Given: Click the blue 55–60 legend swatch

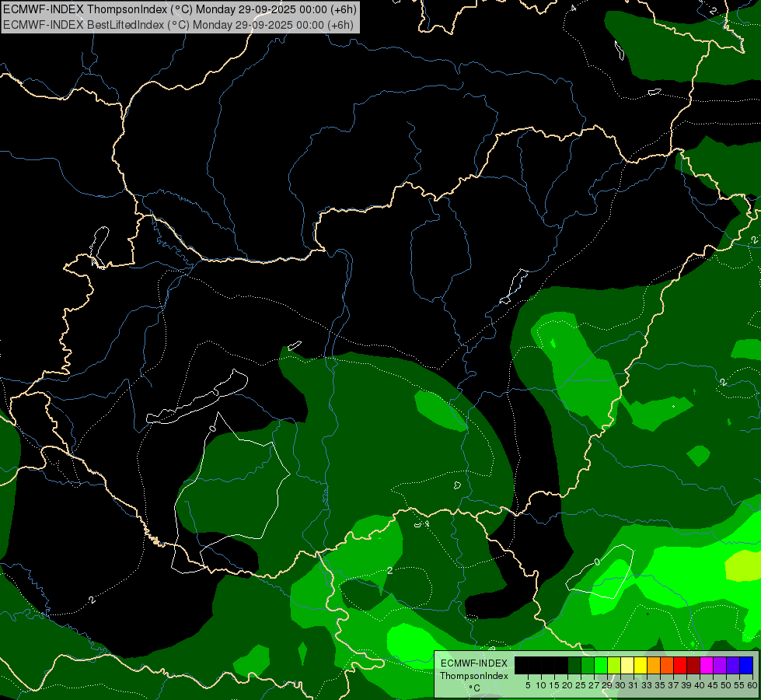Looking at the screenshot, I should coord(746,665).
